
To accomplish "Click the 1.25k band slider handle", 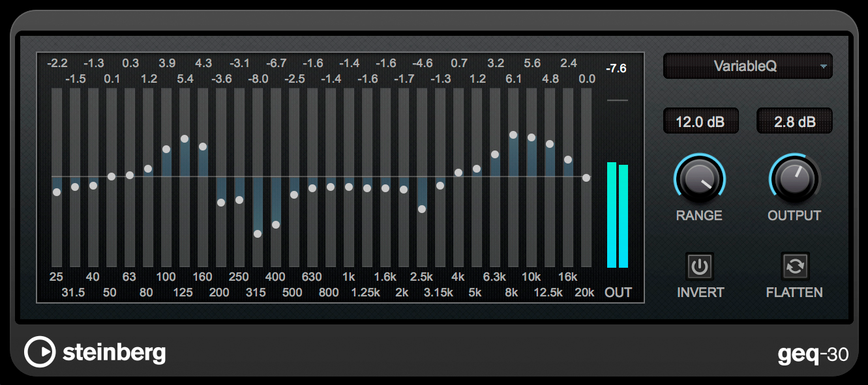I will [x=367, y=188].
